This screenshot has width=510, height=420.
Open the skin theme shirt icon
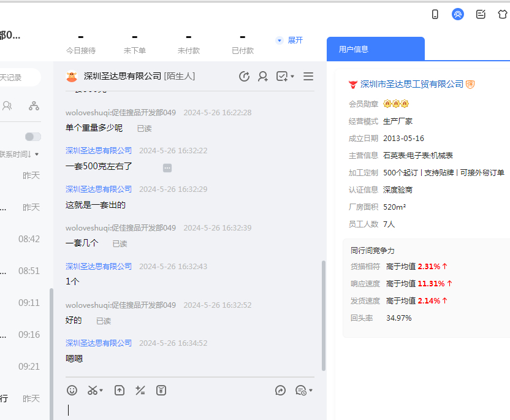pos(503,14)
